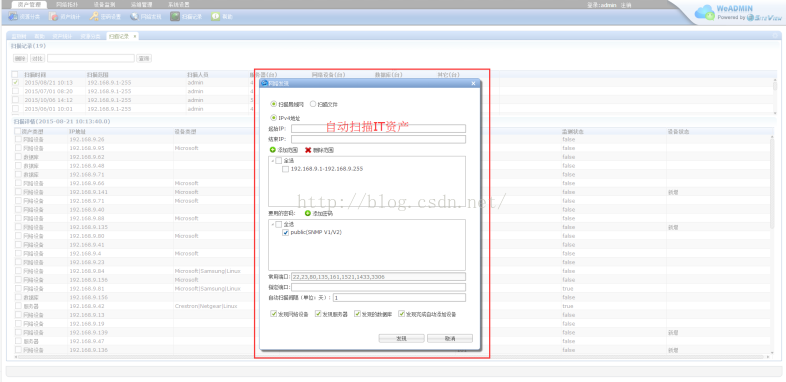Open the 帮助 toolbar item

click(222, 17)
